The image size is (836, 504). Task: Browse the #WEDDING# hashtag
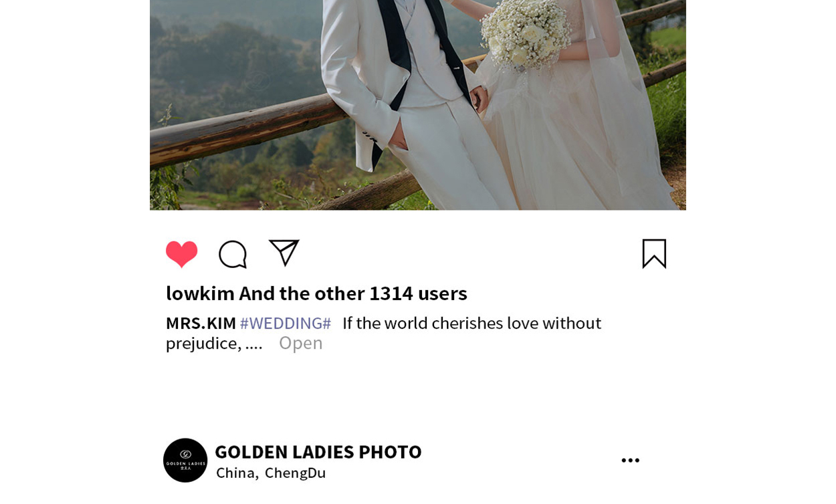286,323
